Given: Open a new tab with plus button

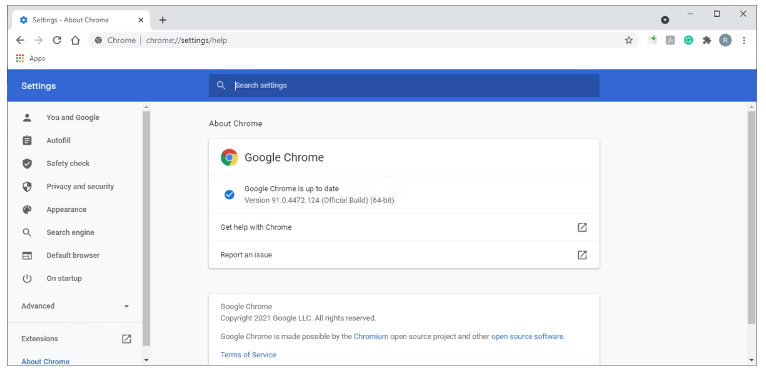Looking at the screenshot, I should coord(163,20).
